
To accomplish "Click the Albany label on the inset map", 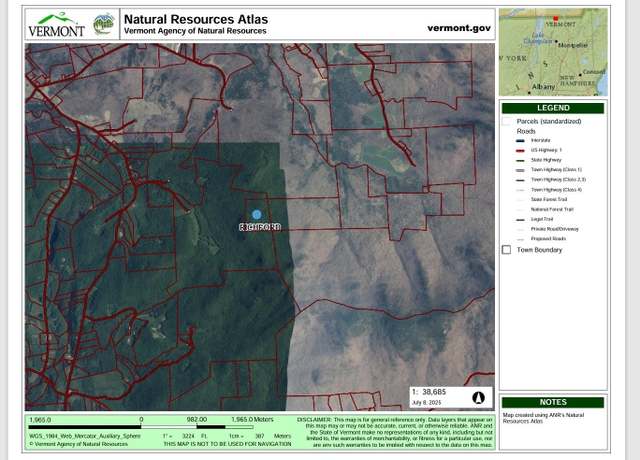I will point(543,87).
